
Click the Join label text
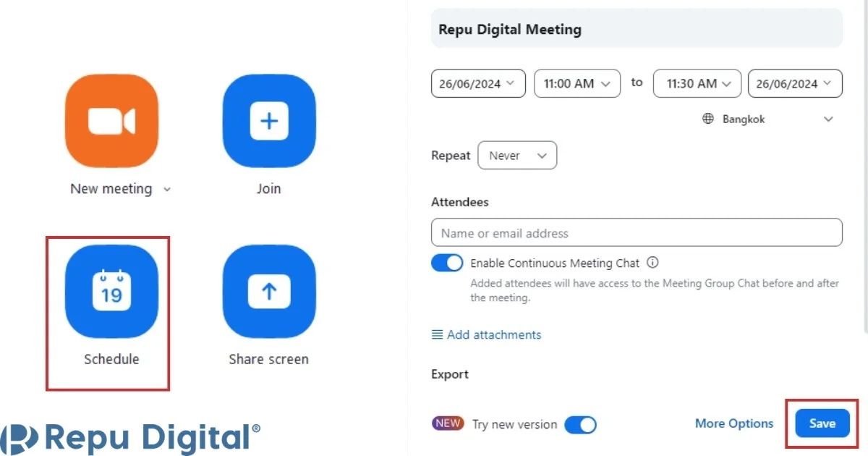click(x=269, y=188)
